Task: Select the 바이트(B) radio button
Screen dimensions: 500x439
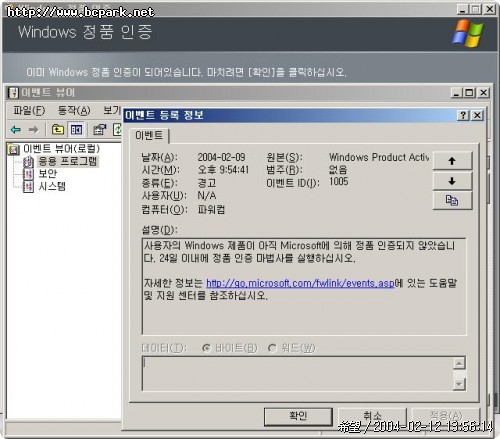Action: pos(230,348)
